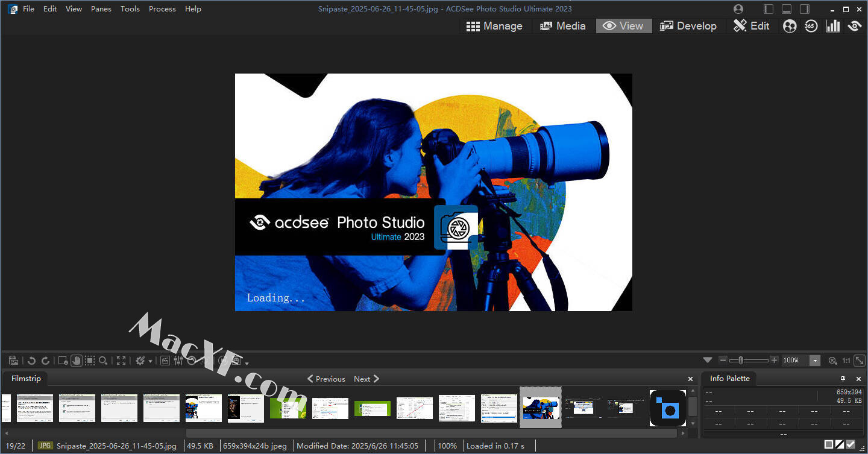Open the View menu
This screenshot has width=868, height=454.
pyautogui.click(x=74, y=9)
